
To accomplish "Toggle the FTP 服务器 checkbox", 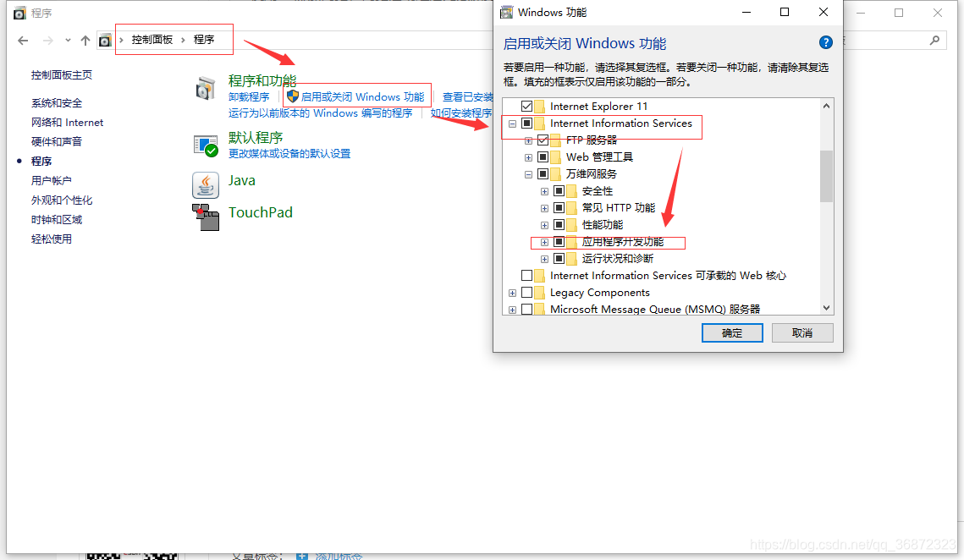I will coord(543,140).
